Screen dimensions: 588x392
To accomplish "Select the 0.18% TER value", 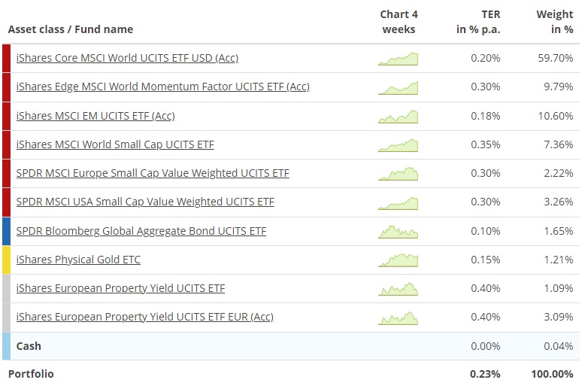I will 485,116.
